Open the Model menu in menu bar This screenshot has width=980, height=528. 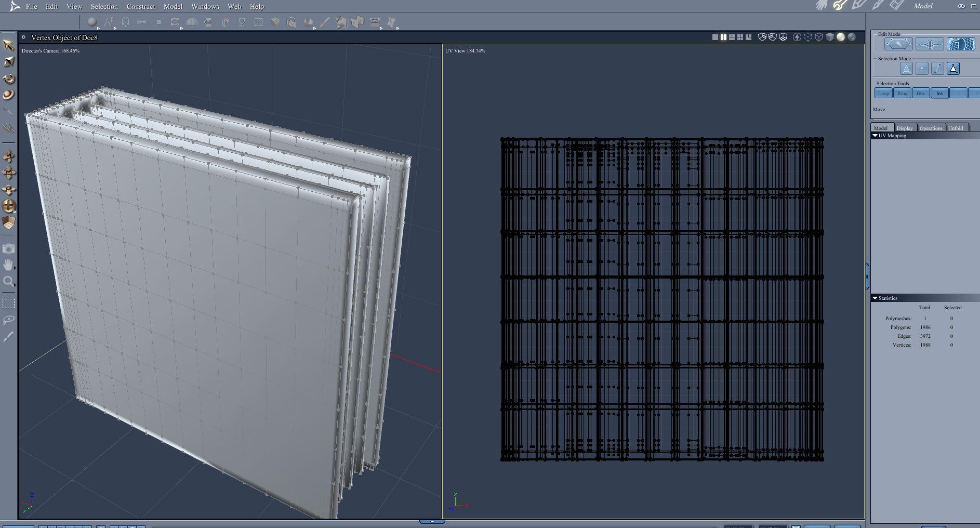(173, 6)
